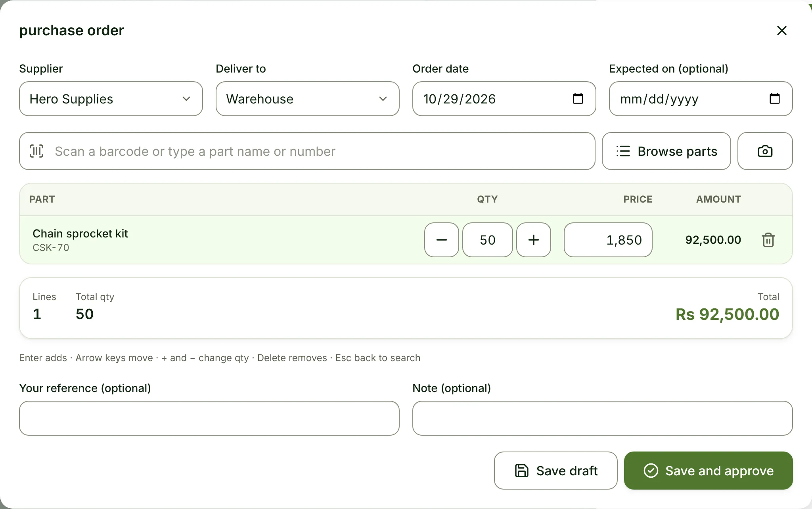Delete the Chain sprocket kit line with trash icon
The image size is (812, 509).
768,240
